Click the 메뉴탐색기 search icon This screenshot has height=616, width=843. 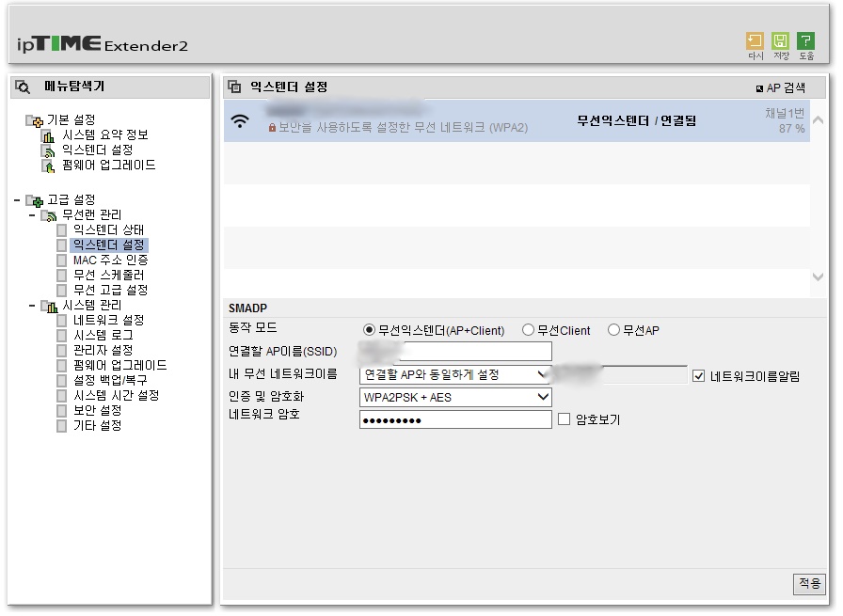[x=23, y=87]
